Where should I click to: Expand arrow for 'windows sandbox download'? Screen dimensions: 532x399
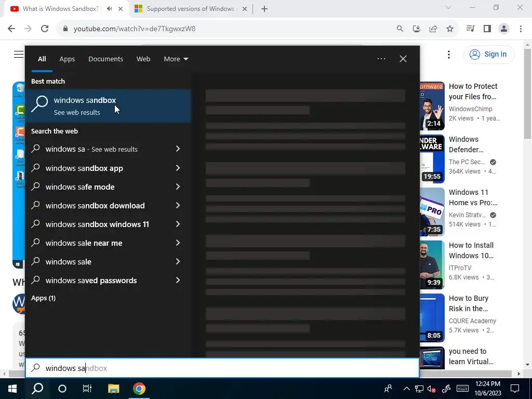[x=178, y=205]
